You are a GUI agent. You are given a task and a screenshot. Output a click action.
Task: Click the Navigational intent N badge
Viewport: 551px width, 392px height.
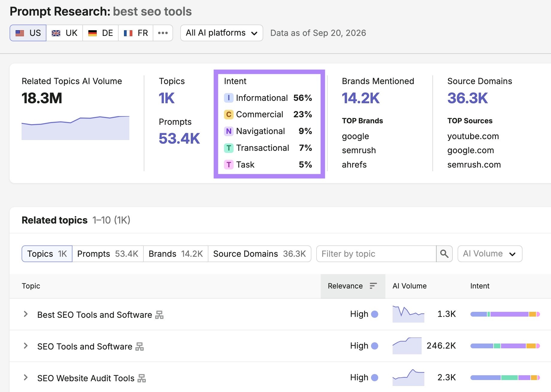229,131
